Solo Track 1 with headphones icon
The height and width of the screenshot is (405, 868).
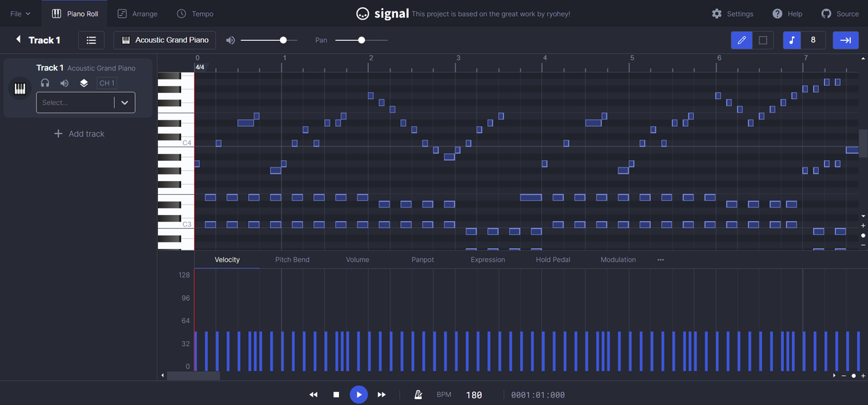tap(45, 83)
